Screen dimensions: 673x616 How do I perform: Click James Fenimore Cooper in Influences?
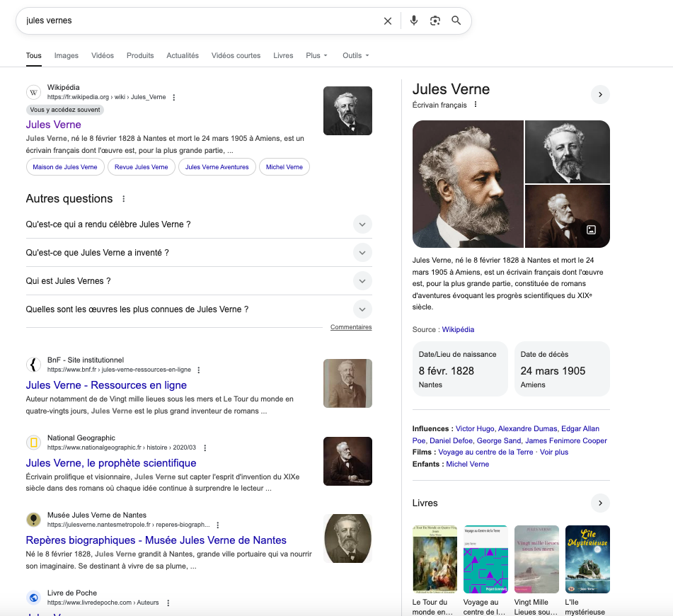click(566, 440)
